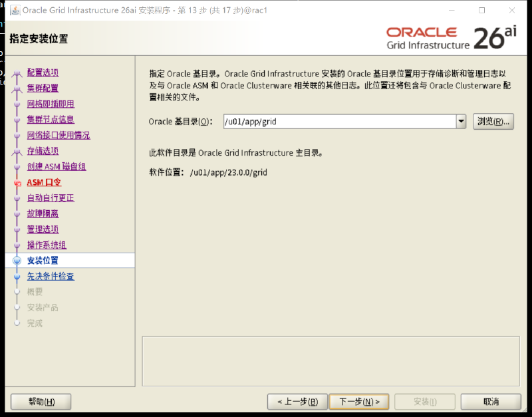This screenshot has width=532, height=417.
Task: Click the 安装位置 current step circle icon
Action: [17, 261]
